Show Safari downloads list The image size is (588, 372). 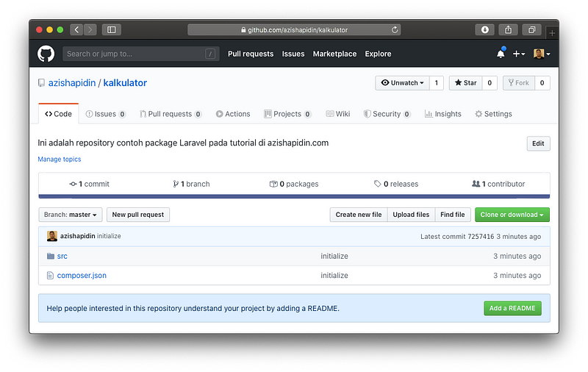click(484, 30)
